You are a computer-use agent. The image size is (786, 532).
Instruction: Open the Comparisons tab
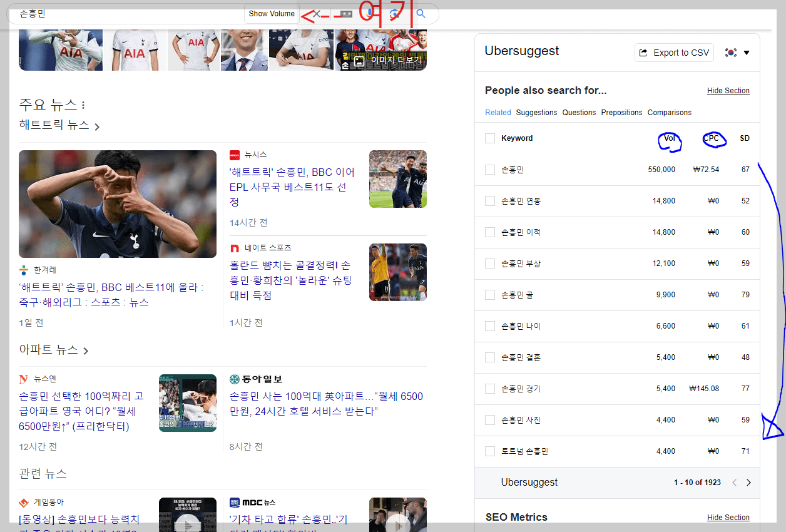tap(670, 112)
